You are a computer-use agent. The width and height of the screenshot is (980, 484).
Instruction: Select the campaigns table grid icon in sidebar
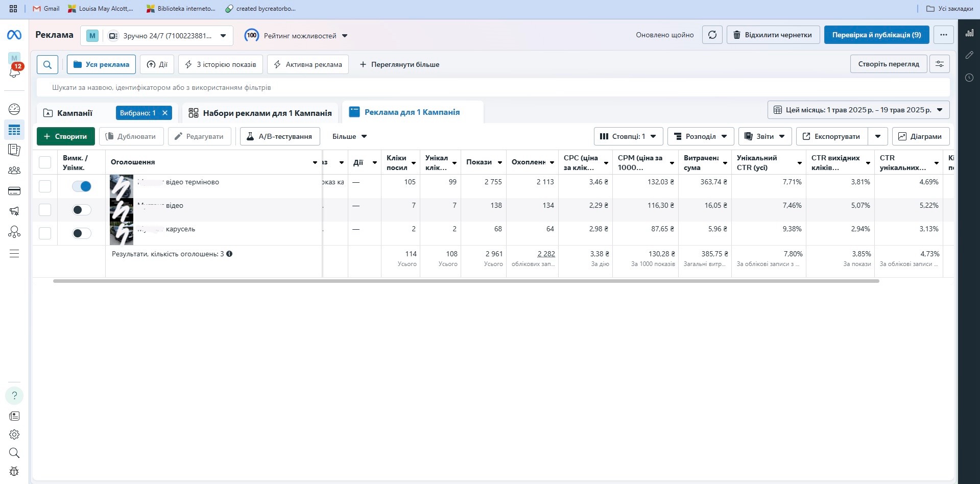(x=14, y=130)
